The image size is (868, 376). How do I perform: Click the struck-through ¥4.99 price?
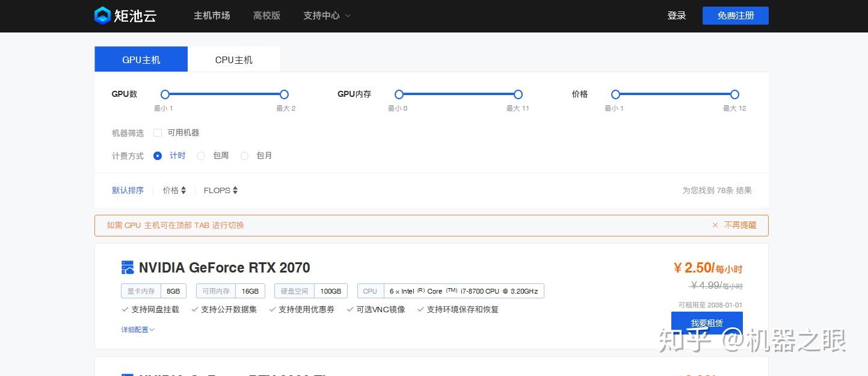click(716, 285)
